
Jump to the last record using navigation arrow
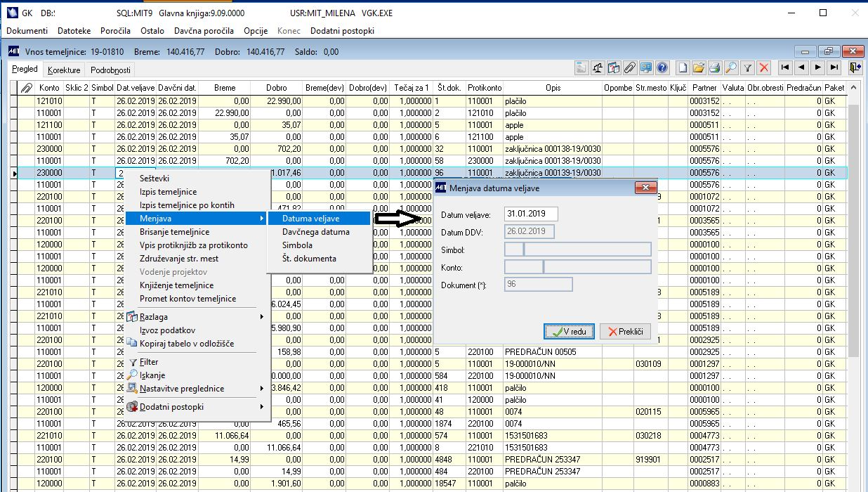[x=834, y=68]
